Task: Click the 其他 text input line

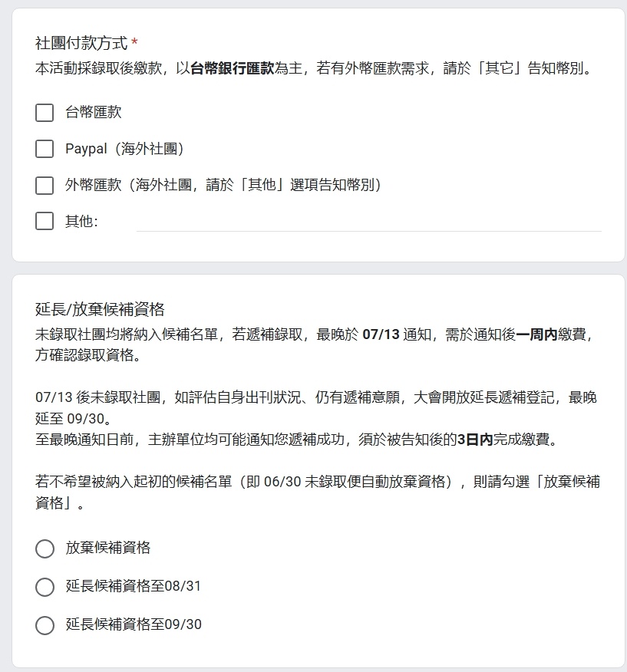Action: tap(369, 222)
